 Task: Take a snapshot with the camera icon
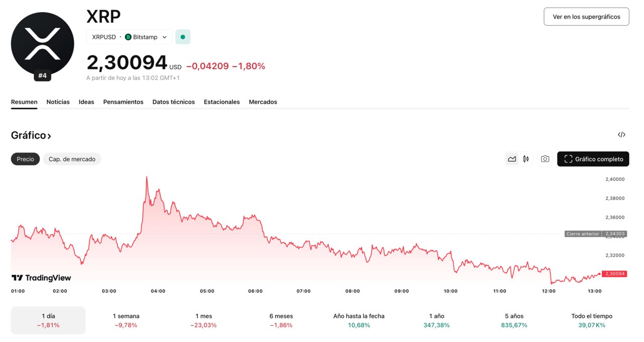(545, 159)
